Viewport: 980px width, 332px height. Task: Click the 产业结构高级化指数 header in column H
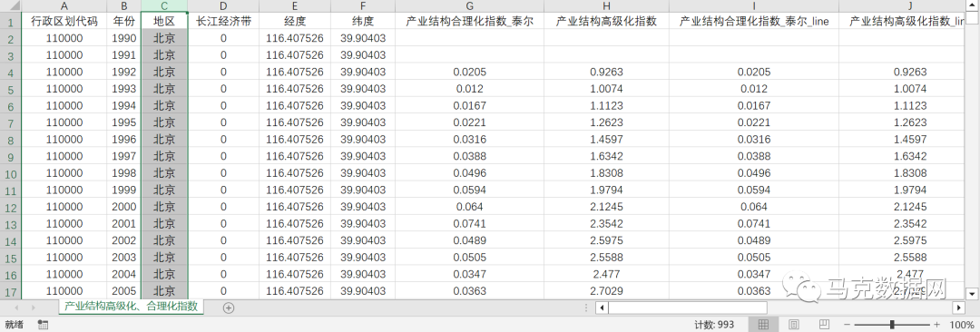[606, 21]
